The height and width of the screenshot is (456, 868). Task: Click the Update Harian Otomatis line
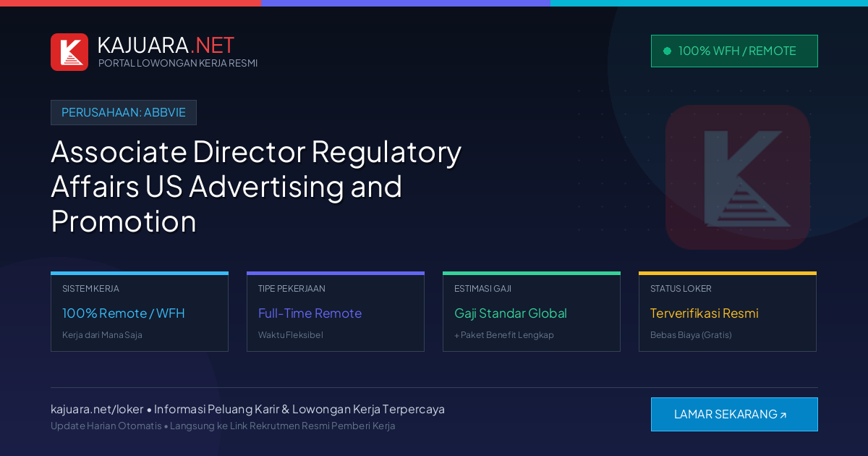tap(223, 426)
